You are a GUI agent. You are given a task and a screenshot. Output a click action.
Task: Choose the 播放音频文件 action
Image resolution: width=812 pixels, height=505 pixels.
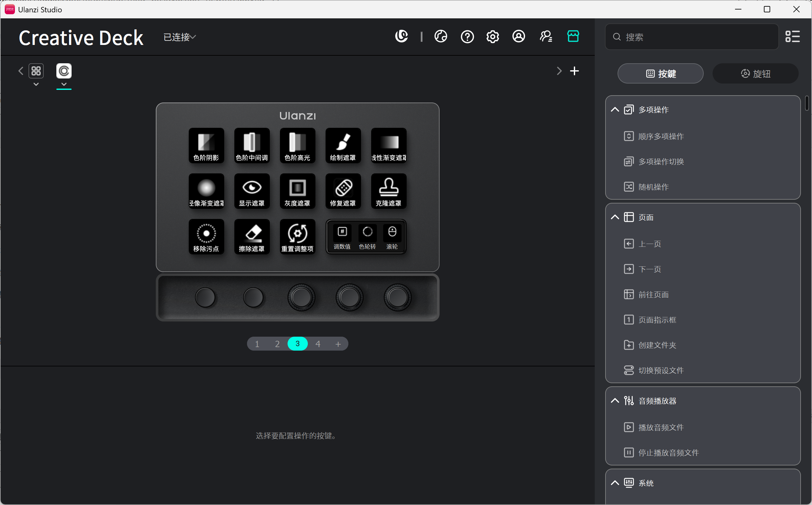coord(654,427)
